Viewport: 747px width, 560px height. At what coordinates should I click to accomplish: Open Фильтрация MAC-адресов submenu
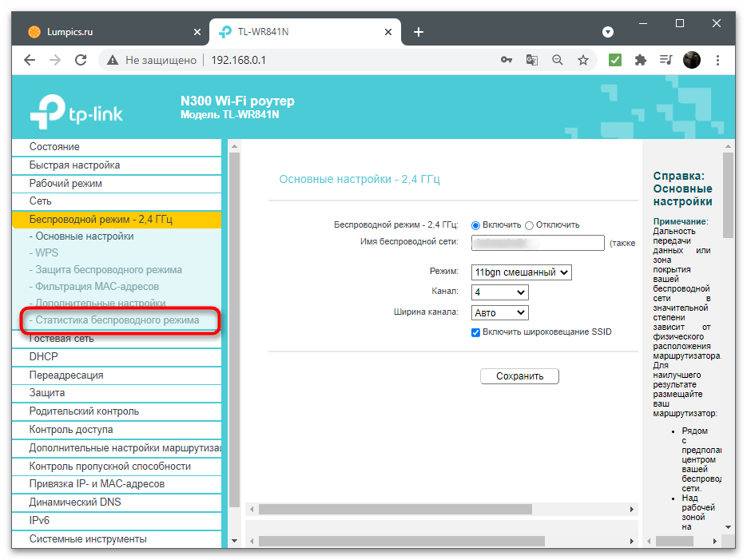[93, 287]
